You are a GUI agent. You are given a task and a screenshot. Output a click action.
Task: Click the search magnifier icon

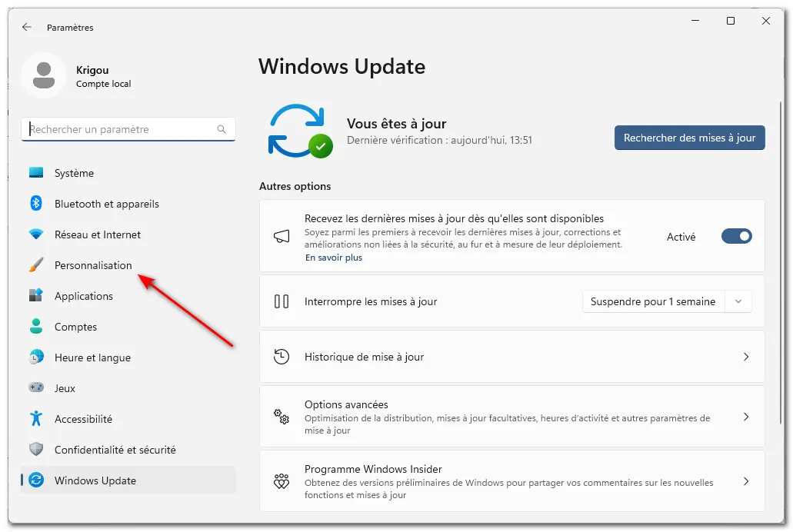point(222,129)
